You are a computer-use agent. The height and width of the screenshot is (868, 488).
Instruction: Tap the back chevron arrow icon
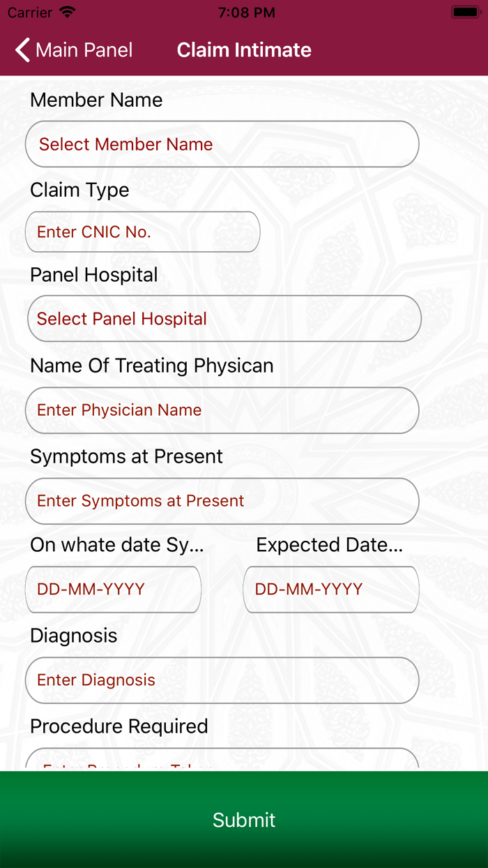click(23, 50)
